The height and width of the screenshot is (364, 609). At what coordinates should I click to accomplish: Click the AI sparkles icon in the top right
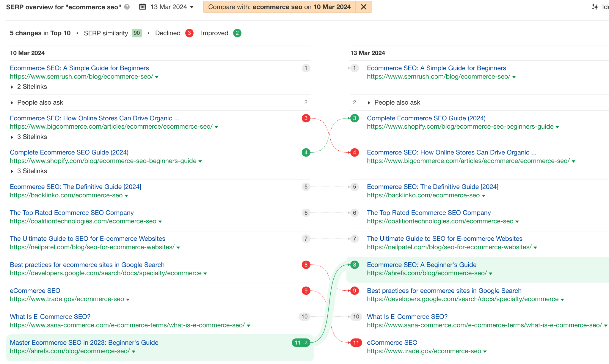coord(595,7)
